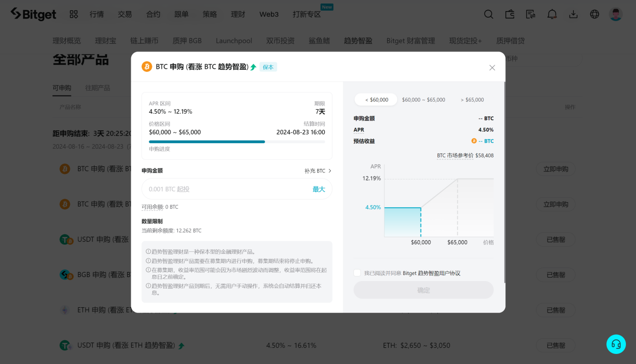This screenshot has height=364, width=636.
Task: Open customer support headset chat
Action: [616, 344]
